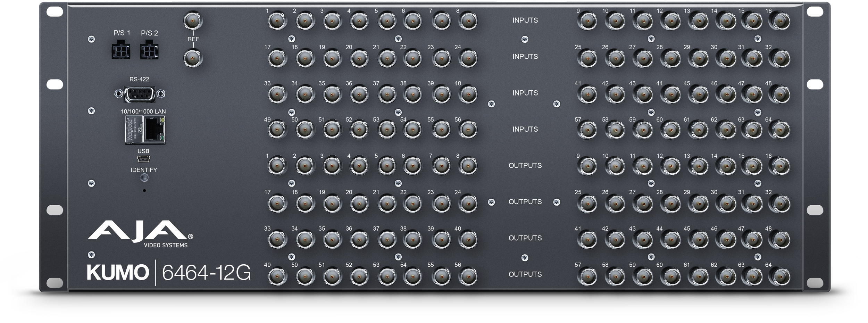Click input BNC connector 56

point(468,130)
